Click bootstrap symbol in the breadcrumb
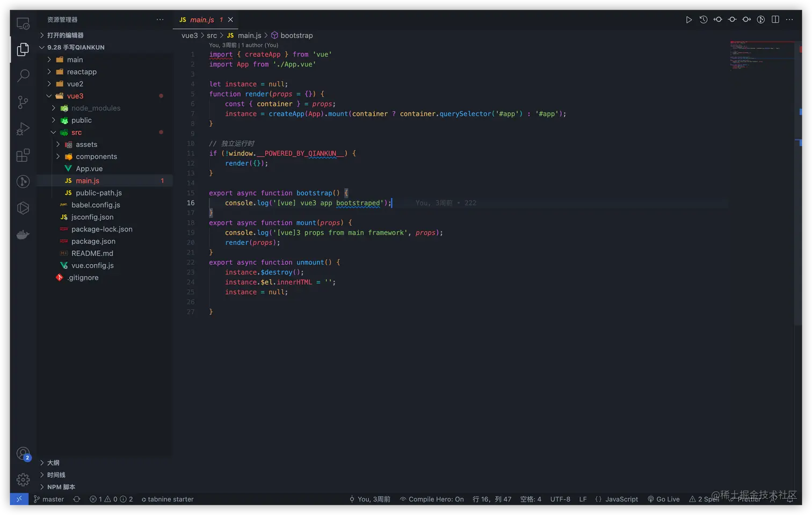This screenshot has width=812, height=515. tap(292, 35)
